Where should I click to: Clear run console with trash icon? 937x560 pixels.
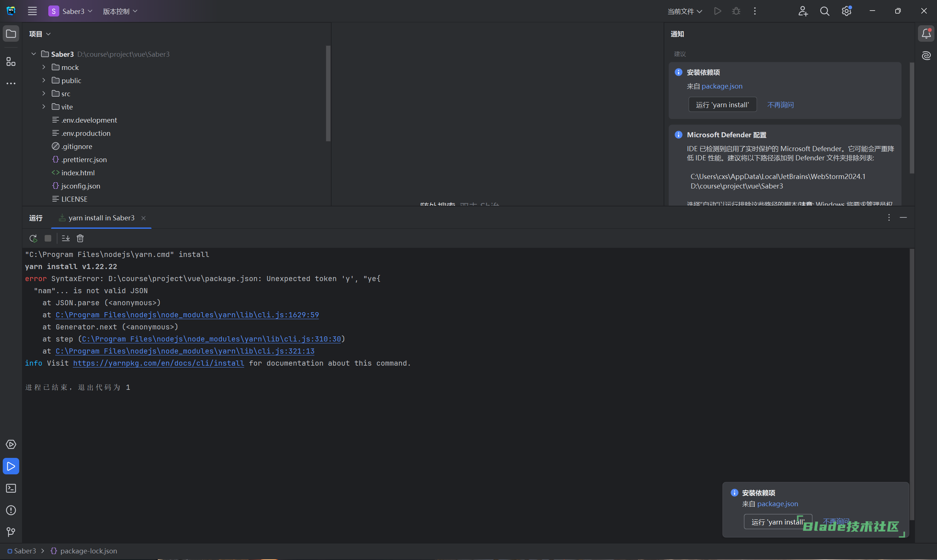[x=80, y=239]
